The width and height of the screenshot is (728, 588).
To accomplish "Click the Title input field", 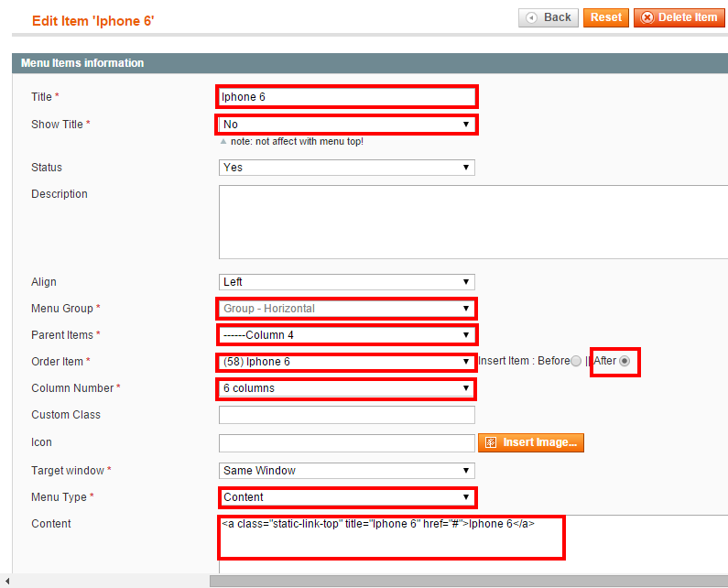I will [x=347, y=96].
